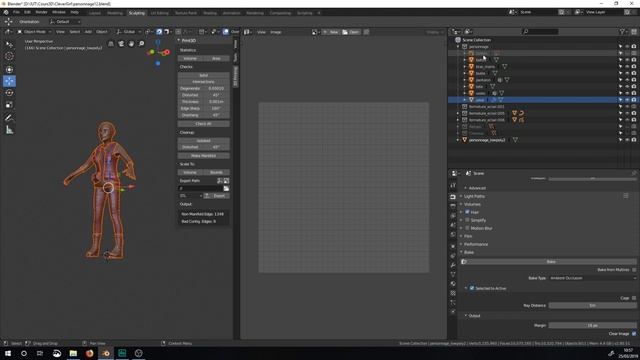Image resolution: width=640 pixels, height=360 pixels.
Task: Open the Default orientation dropdown
Action: click(x=65, y=22)
